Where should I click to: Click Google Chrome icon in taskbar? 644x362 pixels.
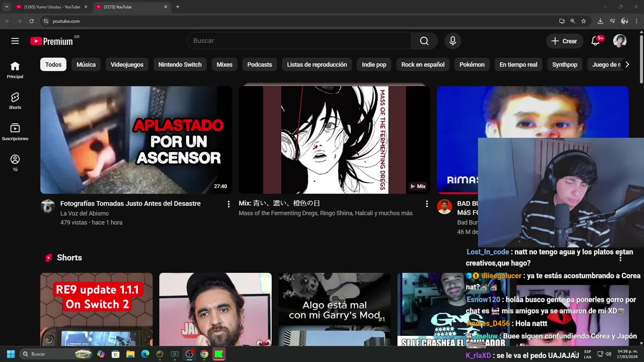[204, 354]
